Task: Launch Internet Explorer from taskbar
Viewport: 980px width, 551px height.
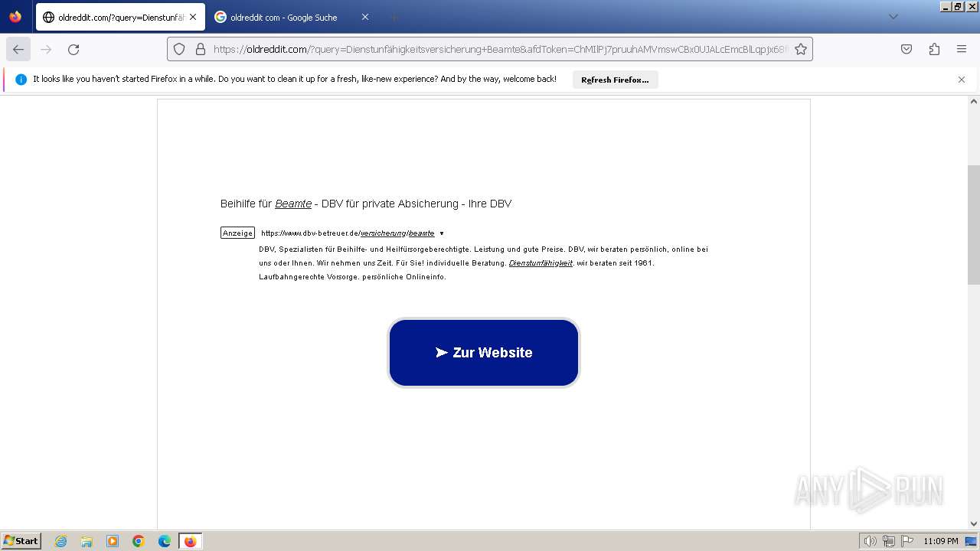Action: click(61, 541)
